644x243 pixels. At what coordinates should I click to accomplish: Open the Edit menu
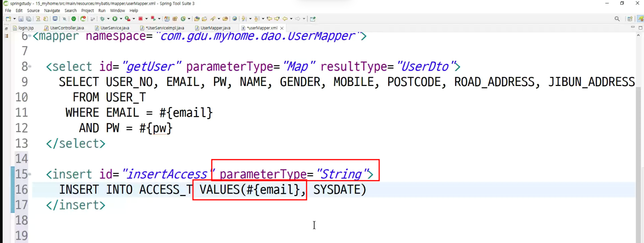point(19,11)
